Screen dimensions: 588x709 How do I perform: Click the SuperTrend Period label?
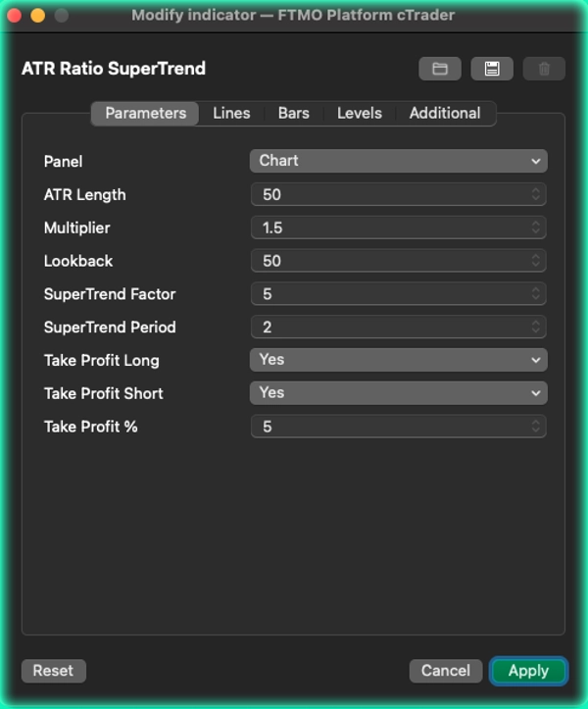(x=110, y=327)
